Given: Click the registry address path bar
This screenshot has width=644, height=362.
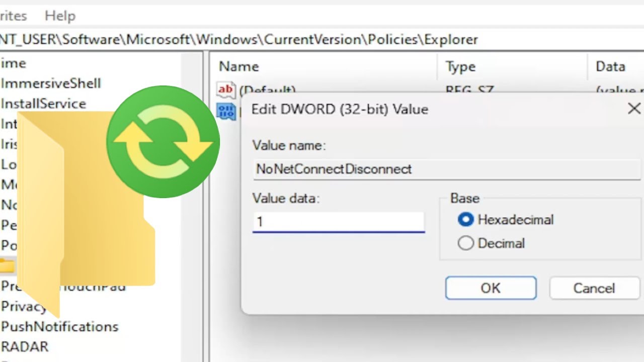Looking at the screenshot, I should (x=322, y=39).
